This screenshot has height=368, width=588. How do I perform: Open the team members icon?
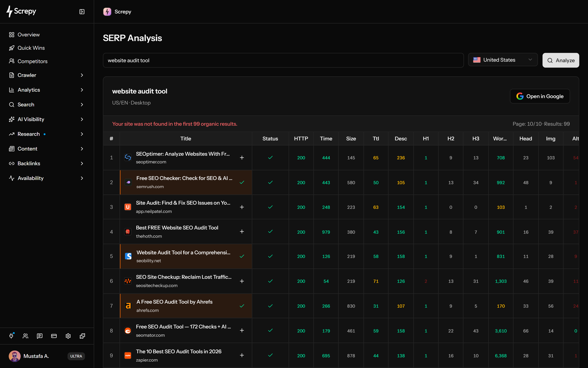click(x=26, y=336)
